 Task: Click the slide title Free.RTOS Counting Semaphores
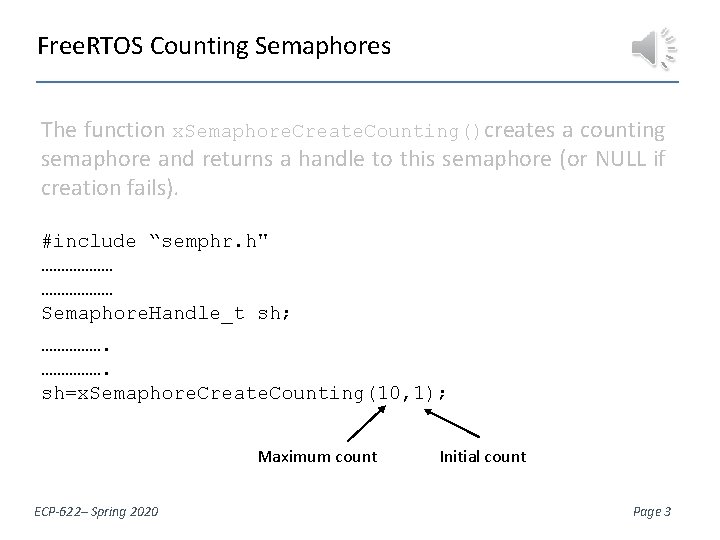tap(213, 46)
